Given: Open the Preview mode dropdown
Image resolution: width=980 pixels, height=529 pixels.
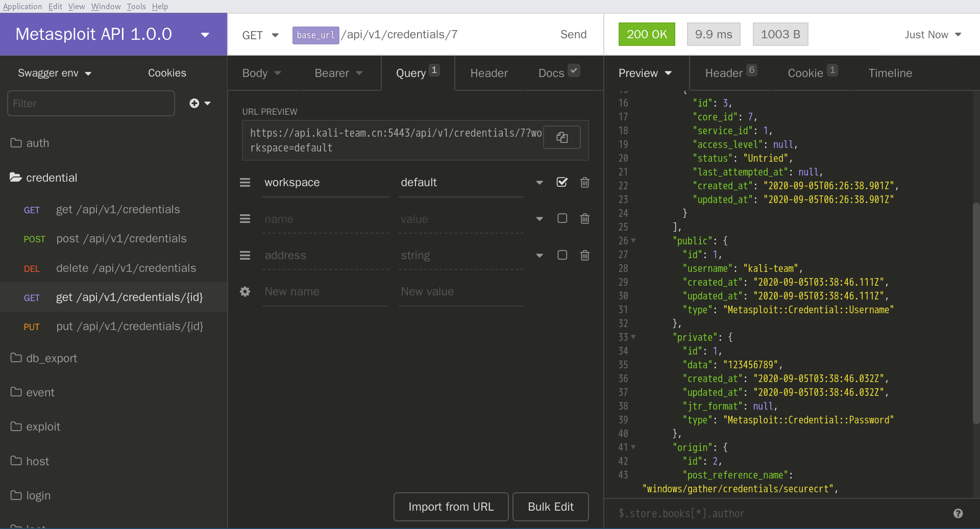Looking at the screenshot, I should coord(645,73).
